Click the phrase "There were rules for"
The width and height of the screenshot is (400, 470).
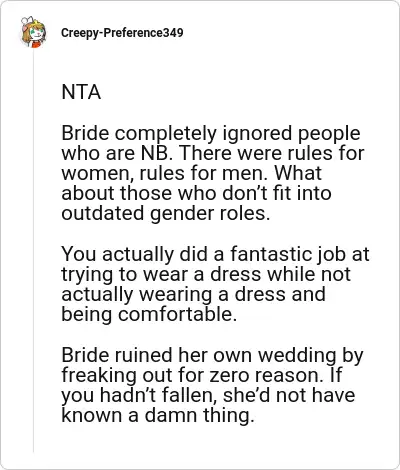coord(270,153)
